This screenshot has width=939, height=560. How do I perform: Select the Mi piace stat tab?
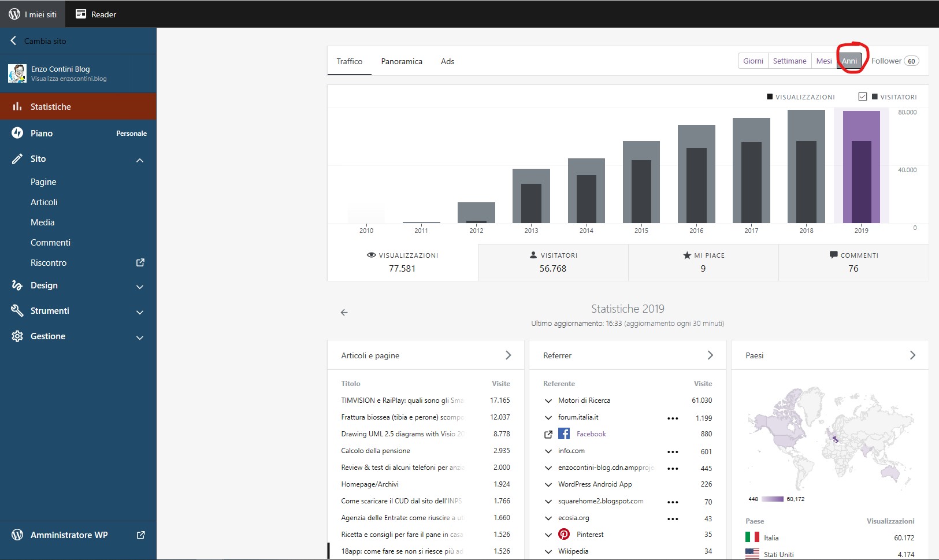pyautogui.click(x=703, y=262)
